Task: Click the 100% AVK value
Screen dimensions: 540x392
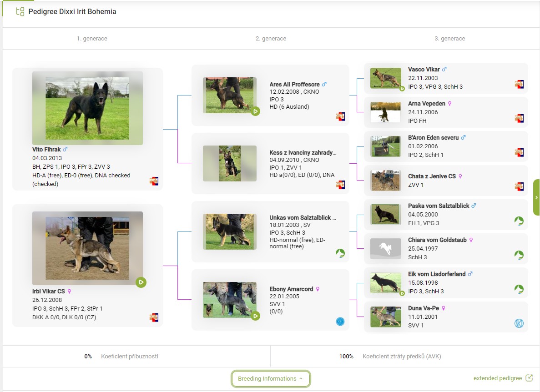Action: [346, 356]
